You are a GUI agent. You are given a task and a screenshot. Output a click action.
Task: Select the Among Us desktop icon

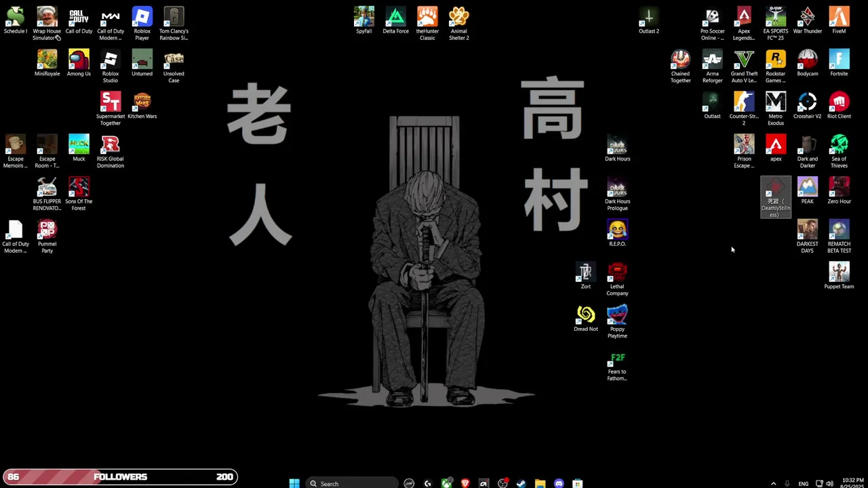[x=79, y=63]
